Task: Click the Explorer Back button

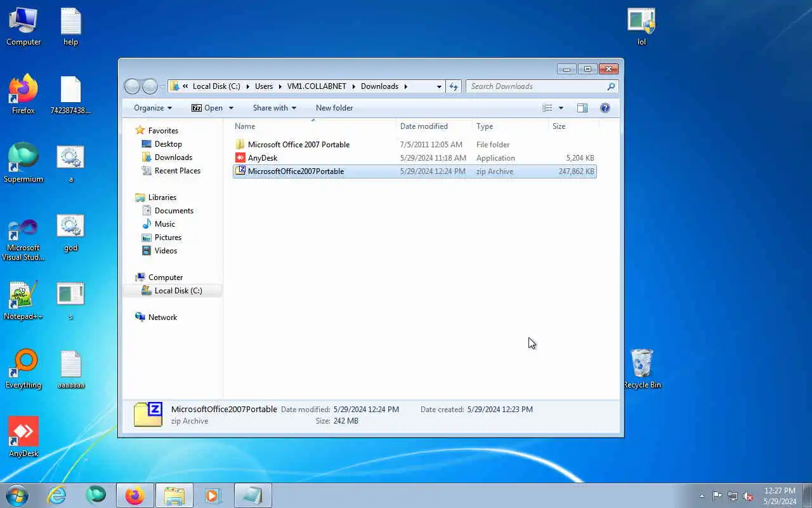Action: tap(132, 86)
